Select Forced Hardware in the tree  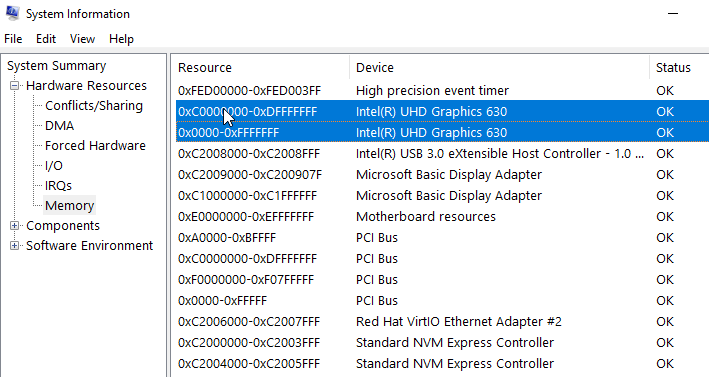(x=95, y=146)
